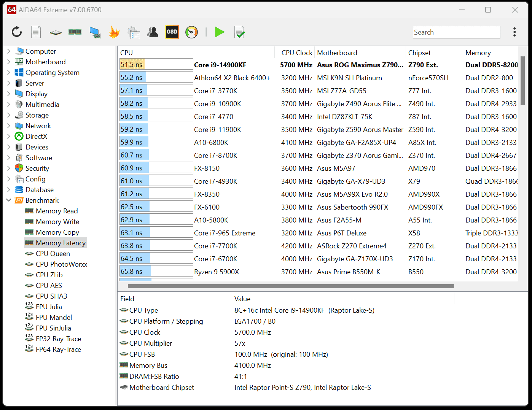Screen dimensions: 532x410
Task: Open the Memory Write benchmark
Action: [x=57, y=221]
